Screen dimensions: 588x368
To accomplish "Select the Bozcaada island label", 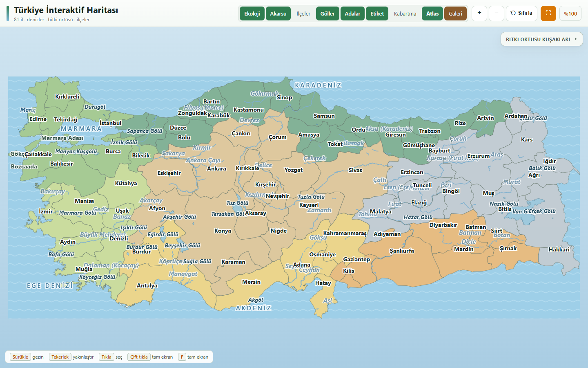I will click(24, 166).
